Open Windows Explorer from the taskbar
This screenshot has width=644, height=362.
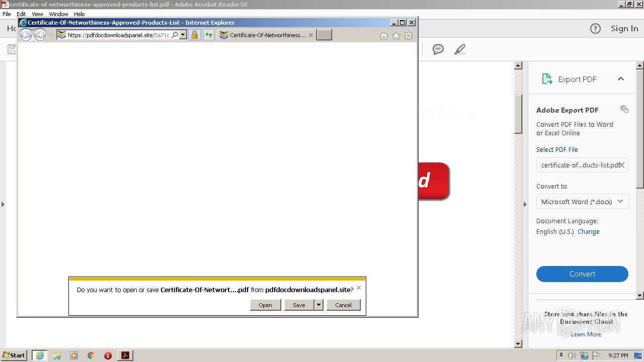[x=57, y=355]
